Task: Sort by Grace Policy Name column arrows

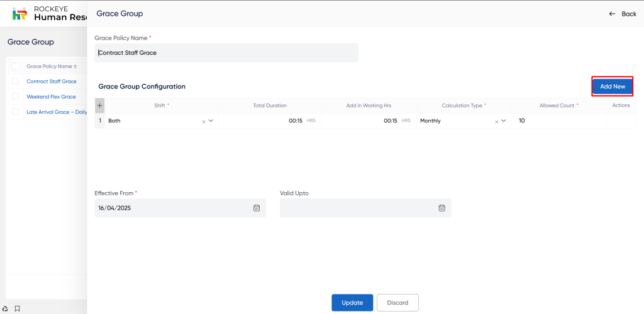Action: [x=75, y=67]
